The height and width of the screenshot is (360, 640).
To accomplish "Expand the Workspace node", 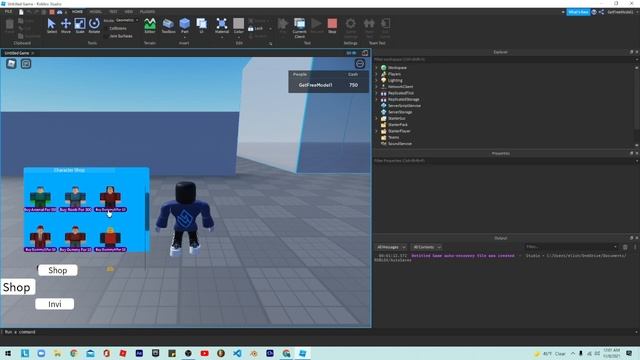I will pos(376,68).
